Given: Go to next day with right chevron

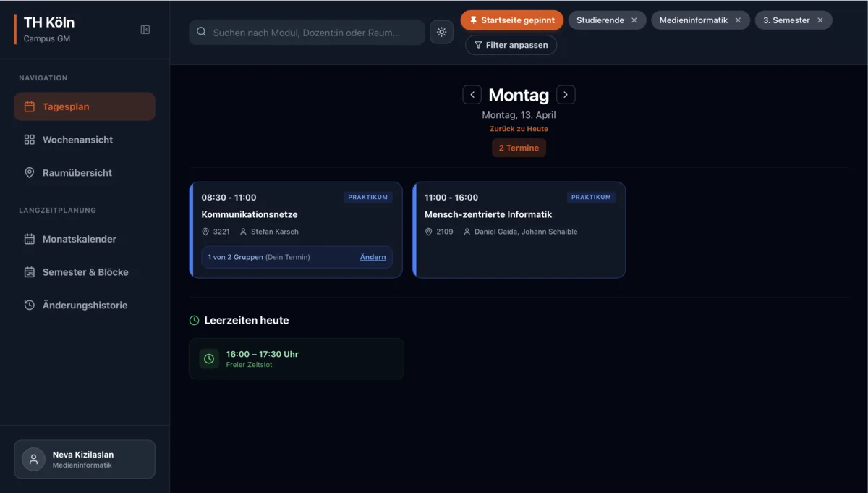Looking at the screenshot, I should (566, 95).
